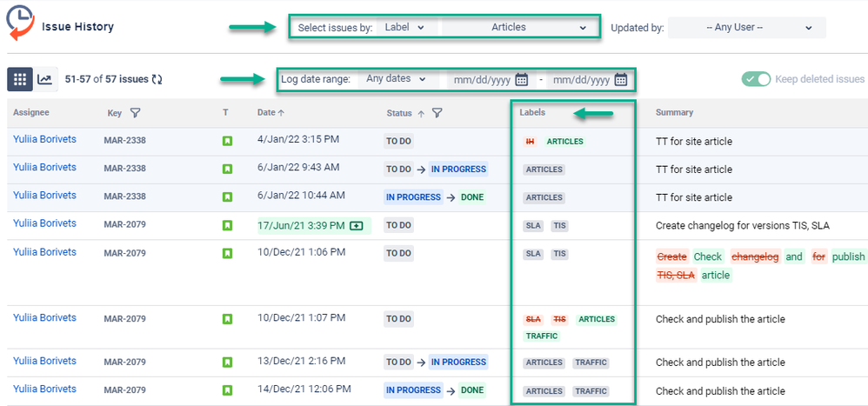Image resolution: width=868 pixels, height=406 pixels.
Task: Open MAR-2079 key in 13/Dec/21 row
Action: click(x=124, y=363)
